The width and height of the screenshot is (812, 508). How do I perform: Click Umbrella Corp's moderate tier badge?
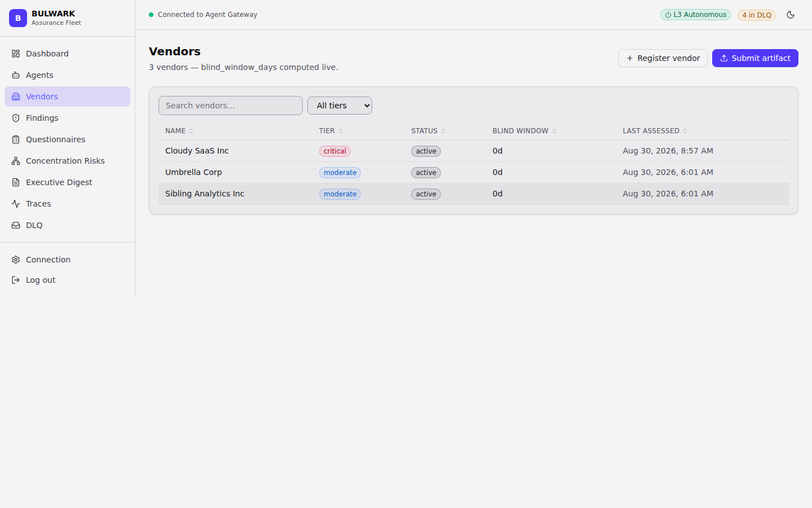coord(340,173)
